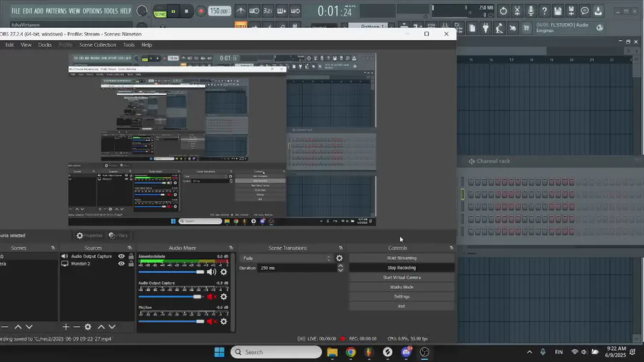Open Äänentoistolaite audio settings gear
This screenshot has width=644, height=362.
223,272
